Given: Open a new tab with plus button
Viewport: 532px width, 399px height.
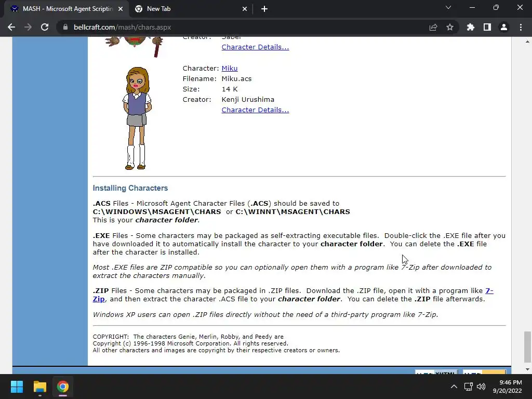Looking at the screenshot, I should [x=264, y=9].
